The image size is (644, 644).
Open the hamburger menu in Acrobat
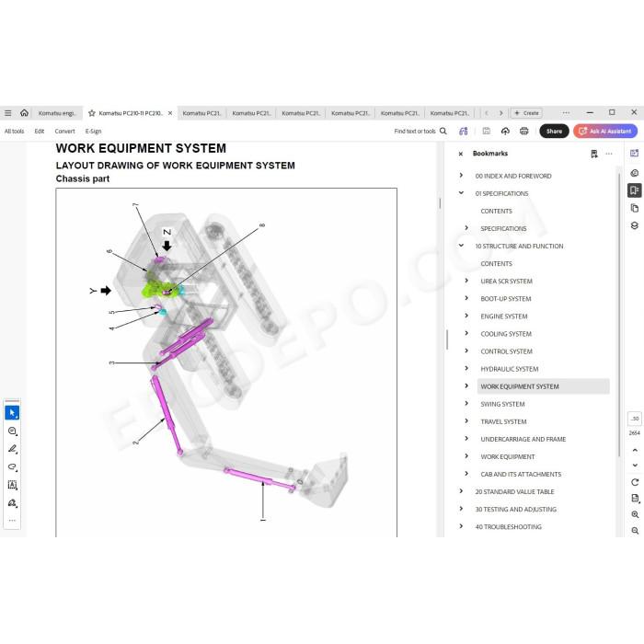[7, 113]
